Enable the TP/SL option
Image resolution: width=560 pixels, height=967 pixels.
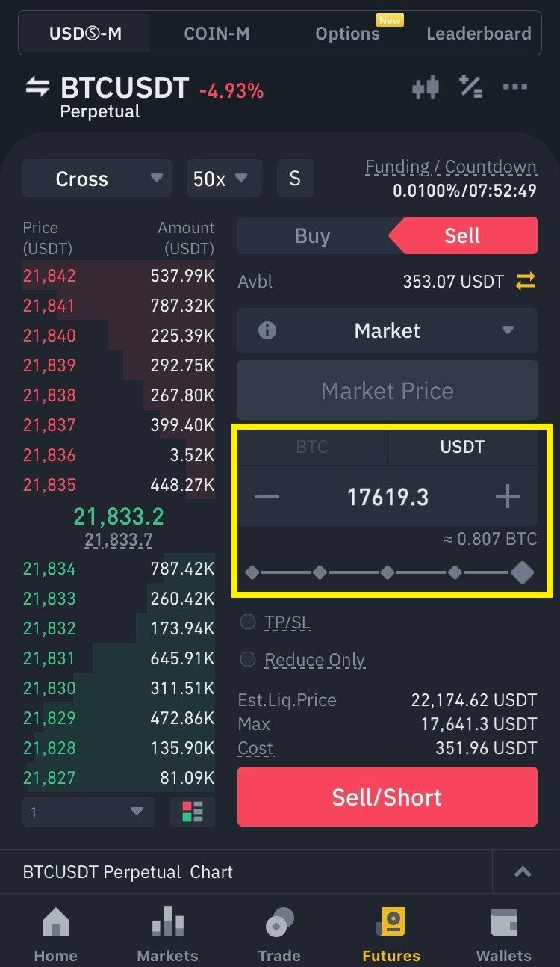pyautogui.click(x=248, y=622)
